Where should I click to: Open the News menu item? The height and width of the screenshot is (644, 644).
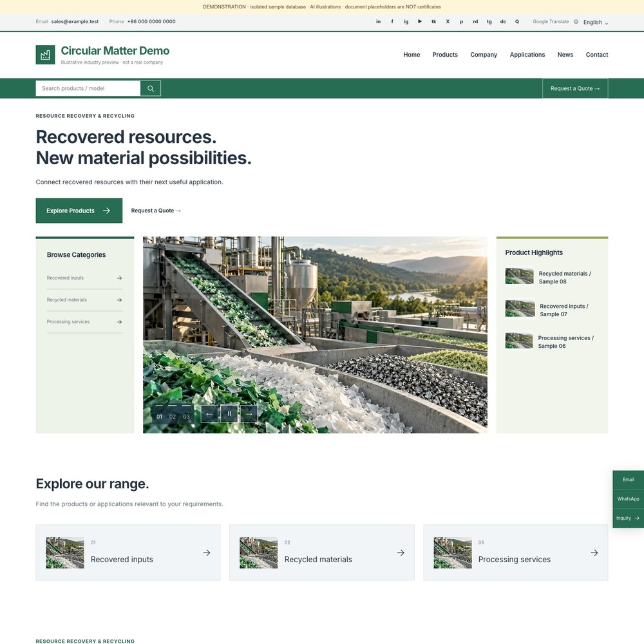click(x=565, y=55)
